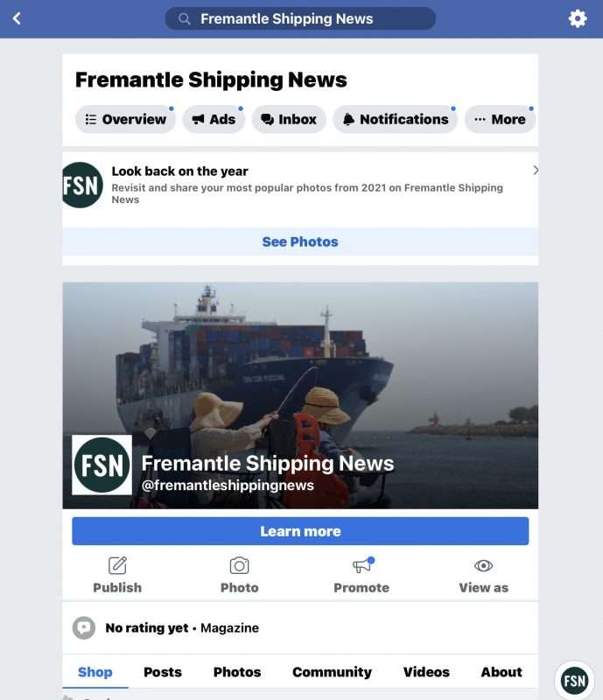Image resolution: width=603 pixels, height=700 pixels.
Task: Tap the back arrow icon
Action: [17, 18]
